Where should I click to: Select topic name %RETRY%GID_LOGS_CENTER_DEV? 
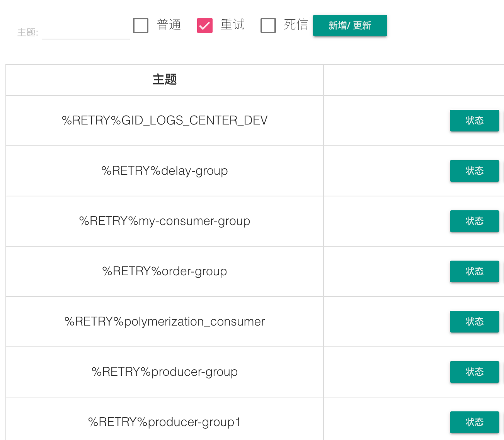pyautogui.click(x=165, y=120)
